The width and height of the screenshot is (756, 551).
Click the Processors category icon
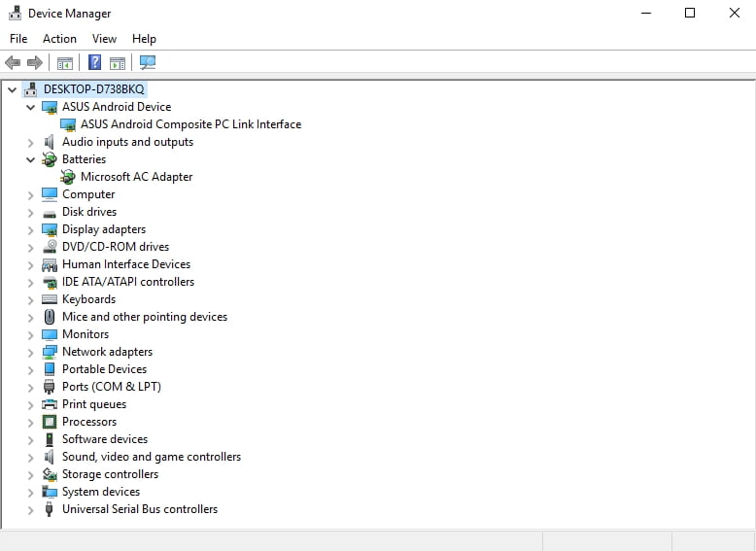coord(50,422)
